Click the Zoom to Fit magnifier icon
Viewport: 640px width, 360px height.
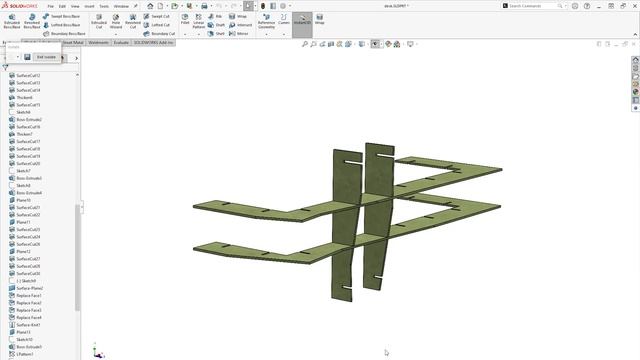coord(304,44)
